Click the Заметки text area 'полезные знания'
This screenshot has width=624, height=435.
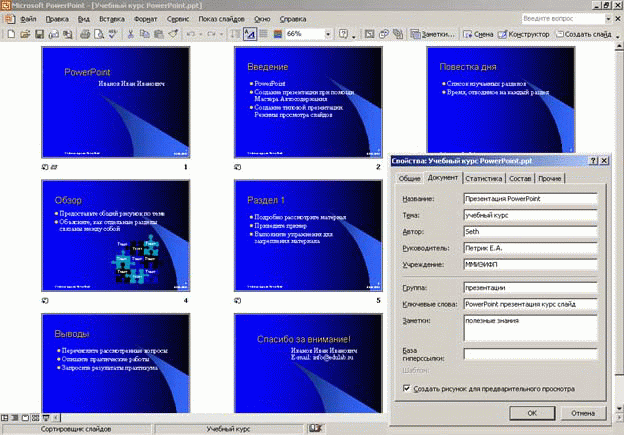coord(530,328)
